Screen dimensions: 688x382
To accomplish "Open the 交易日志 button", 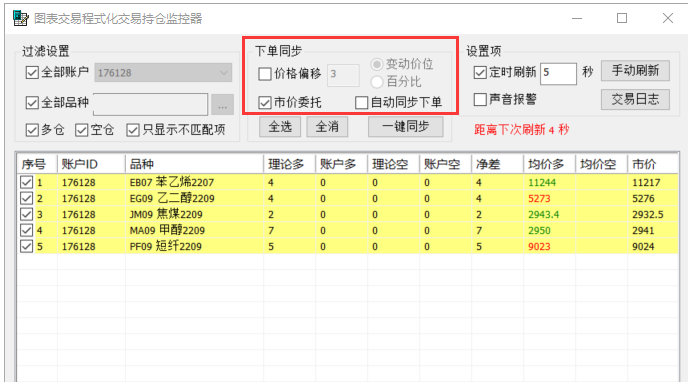I will [x=635, y=100].
